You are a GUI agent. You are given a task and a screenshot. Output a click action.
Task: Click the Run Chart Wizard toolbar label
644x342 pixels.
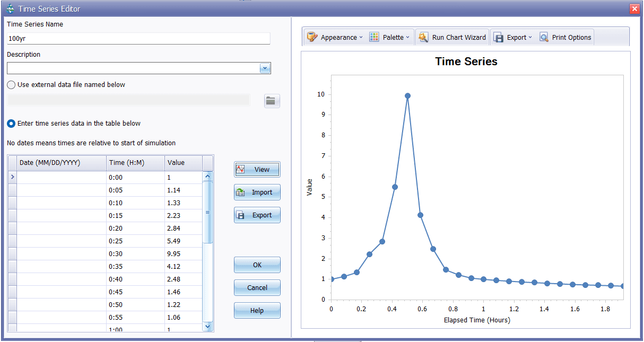coord(459,37)
